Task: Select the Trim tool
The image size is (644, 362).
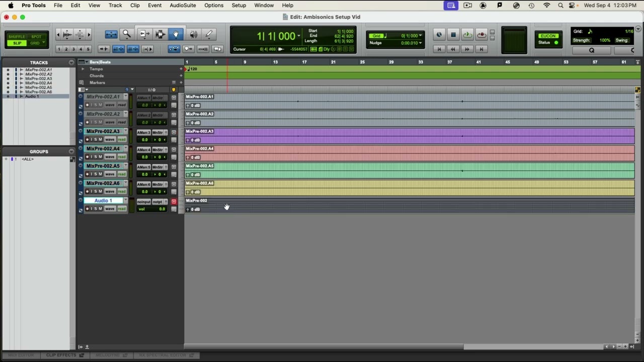Action: coord(144,34)
